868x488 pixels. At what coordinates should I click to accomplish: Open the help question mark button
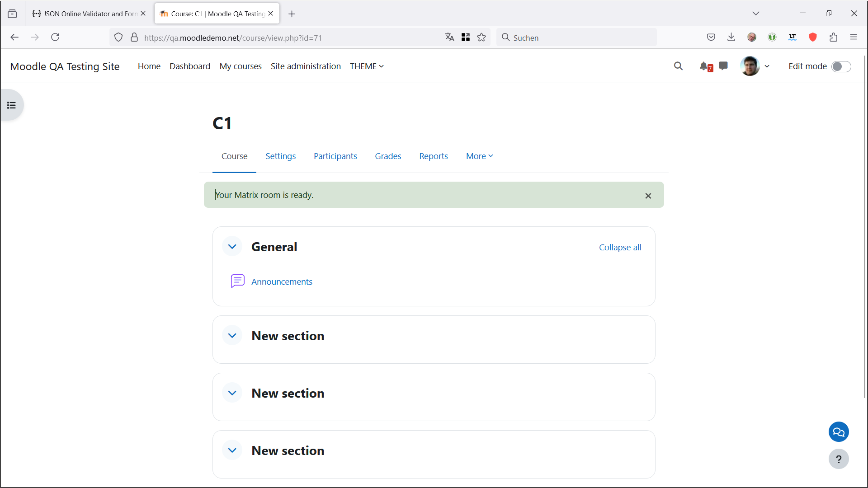(839, 459)
